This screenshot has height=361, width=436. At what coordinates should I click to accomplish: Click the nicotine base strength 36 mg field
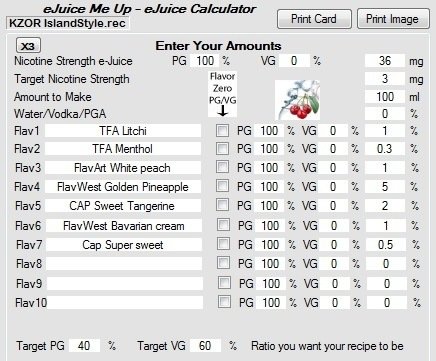[385, 61]
